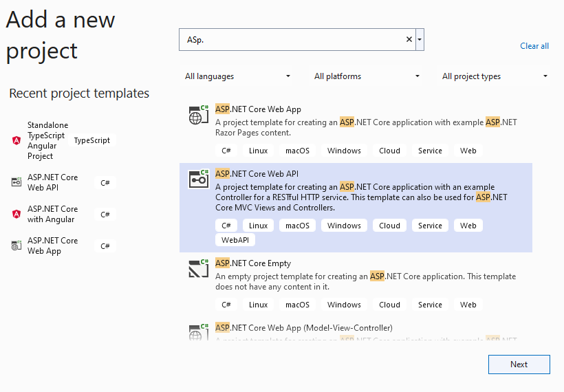Click the recent ASP.NET Core Web API icon
The width and height of the screenshot is (564, 392).
17,182
